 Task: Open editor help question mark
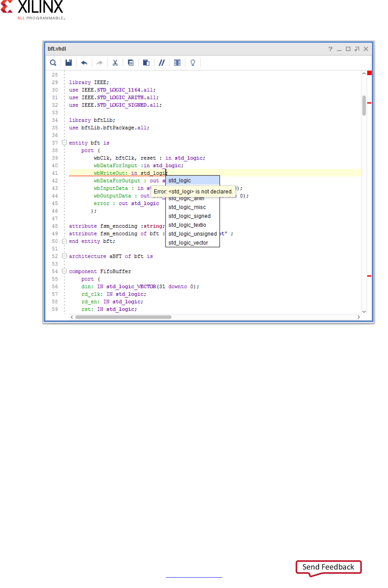pyautogui.click(x=330, y=49)
